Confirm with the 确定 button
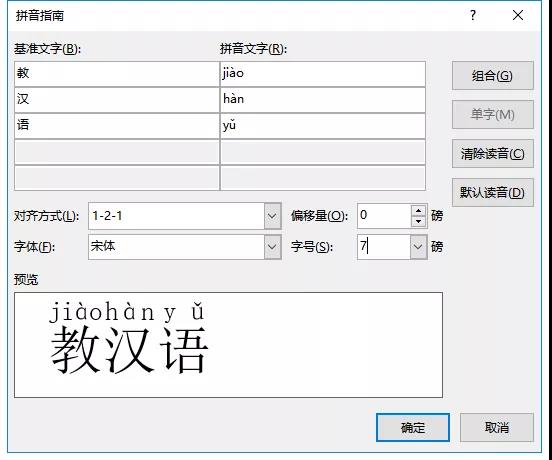The width and height of the screenshot is (552, 460). click(413, 427)
